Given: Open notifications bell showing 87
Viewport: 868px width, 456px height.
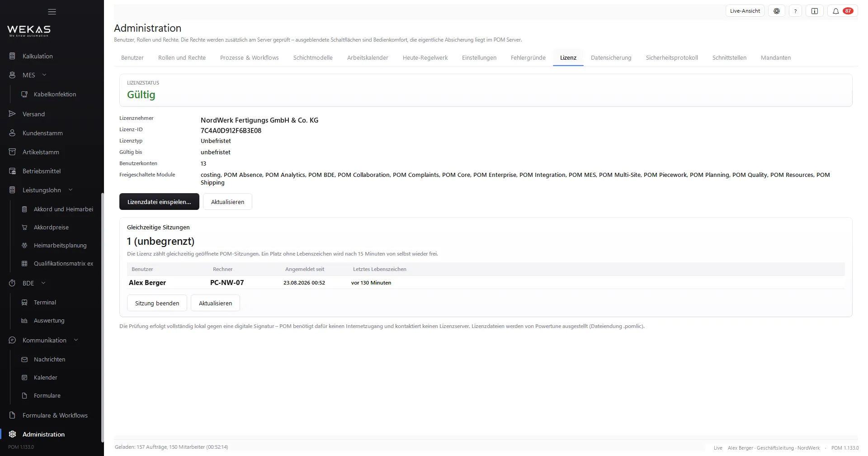Looking at the screenshot, I should click(842, 11).
